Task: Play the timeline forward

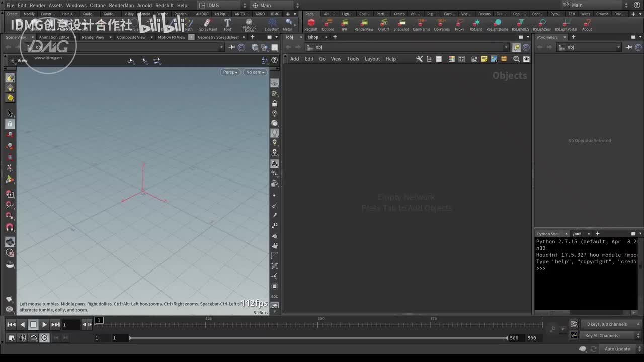Action: click(44, 325)
